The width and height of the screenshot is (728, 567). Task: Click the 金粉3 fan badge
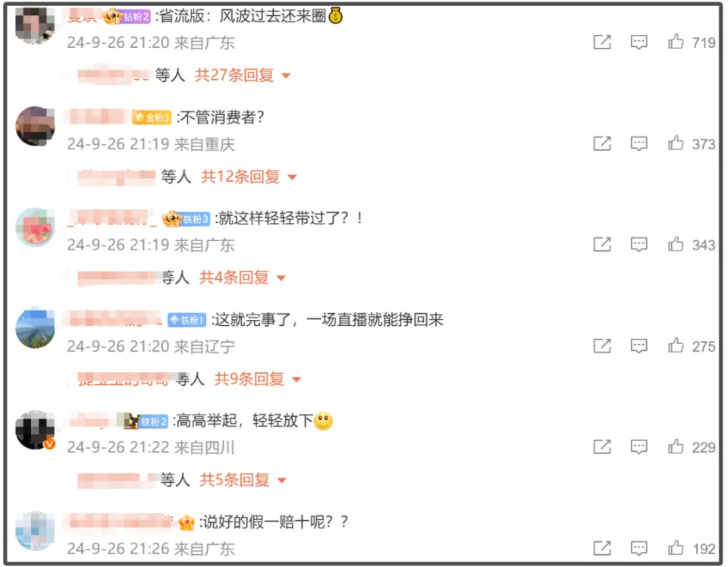pyautogui.click(x=152, y=117)
